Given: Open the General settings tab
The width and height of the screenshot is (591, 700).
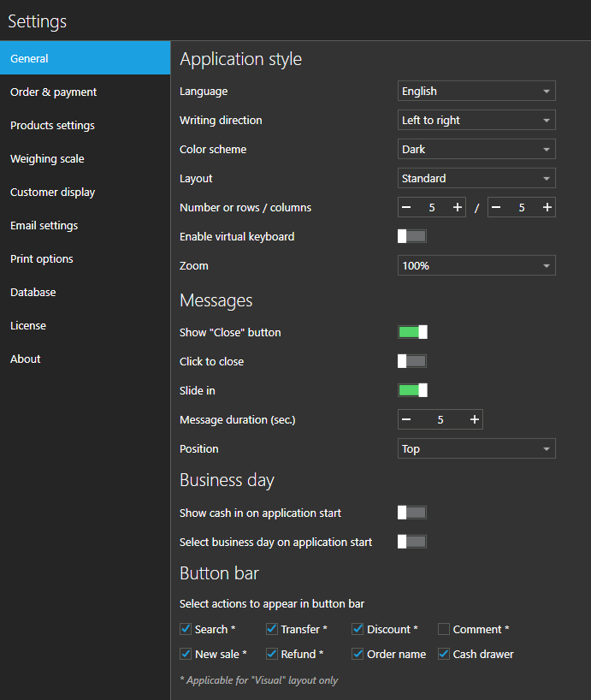Looking at the screenshot, I should (85, 58).
